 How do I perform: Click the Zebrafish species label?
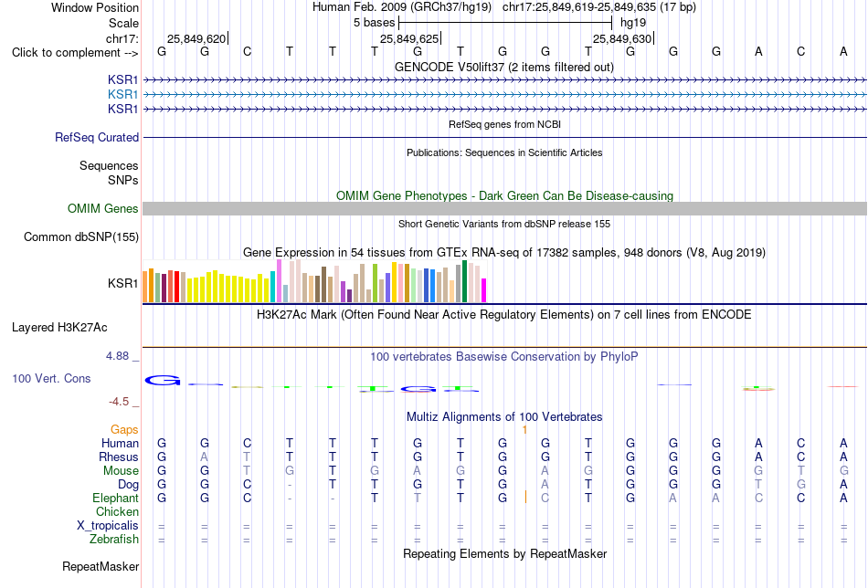(114, 539)
